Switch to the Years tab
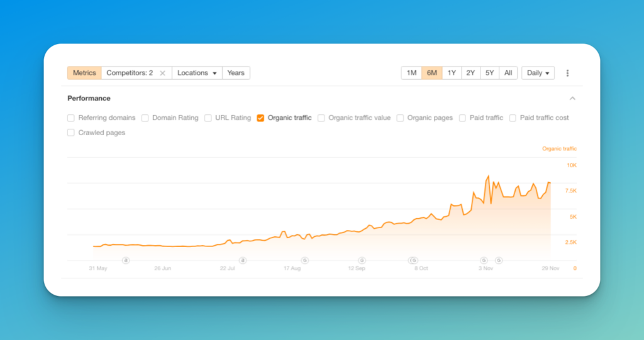This screenshot has height=340, width=644. point(236,73)
